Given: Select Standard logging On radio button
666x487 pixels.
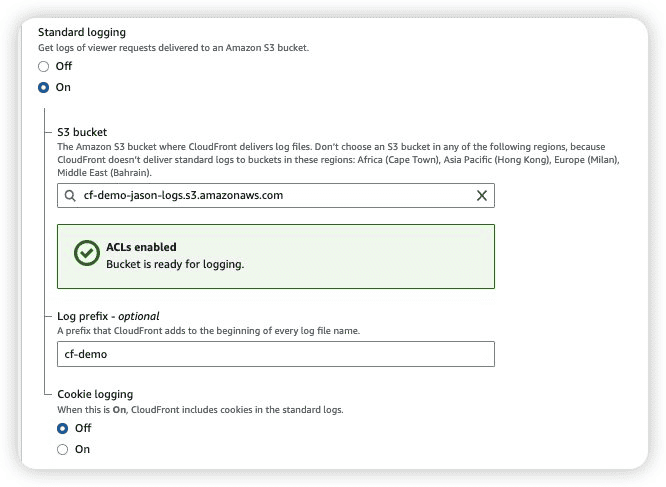Looking at the screenshot, I should pyautogui.click(x=43, y=87).
